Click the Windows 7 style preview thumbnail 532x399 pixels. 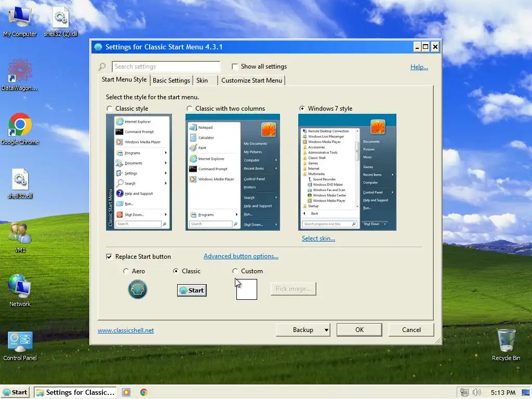[x=347, y=172]
